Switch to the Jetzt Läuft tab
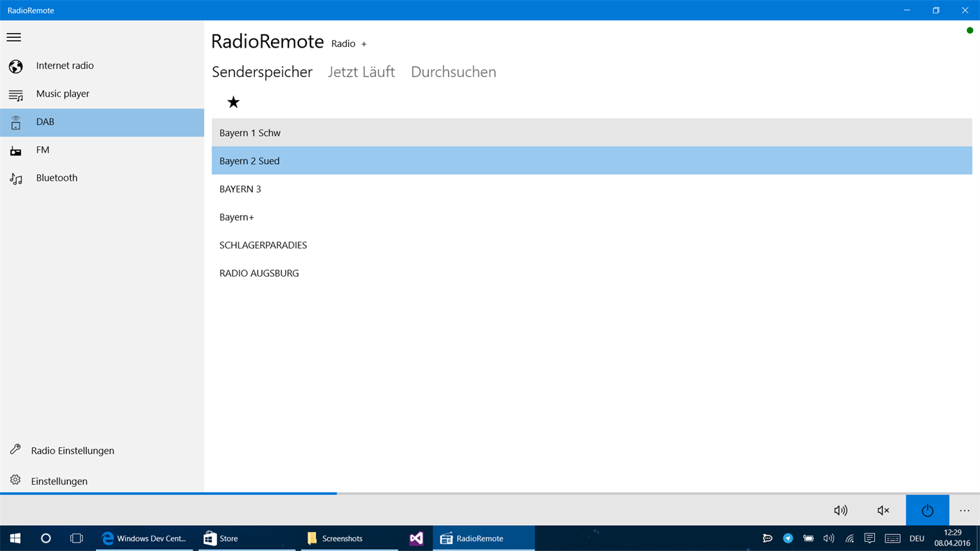This screenshot has width=980, height=551. tap(361, 71)
